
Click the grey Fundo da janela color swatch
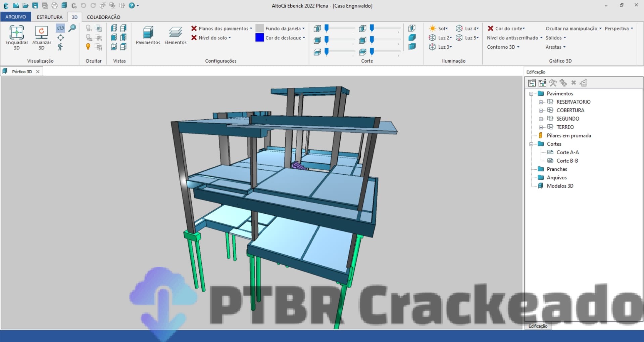259,28
